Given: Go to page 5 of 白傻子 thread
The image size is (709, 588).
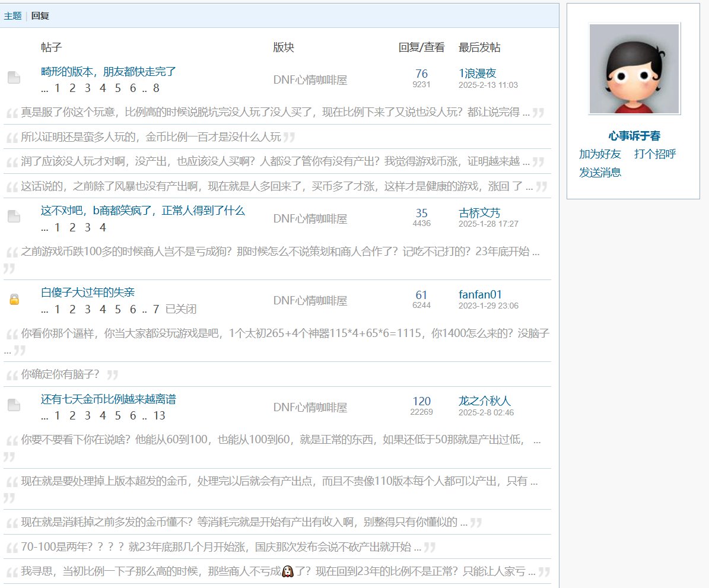Looking at the screenshot, I should coord(117,309).
